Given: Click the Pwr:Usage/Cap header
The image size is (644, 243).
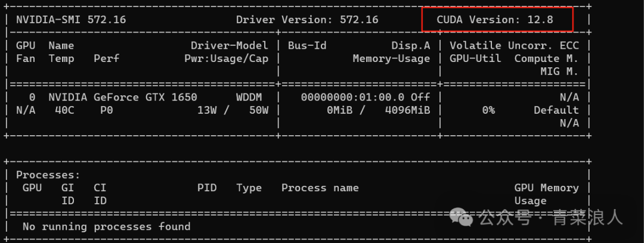Looking at the screenshot, I should pos(227,58).
